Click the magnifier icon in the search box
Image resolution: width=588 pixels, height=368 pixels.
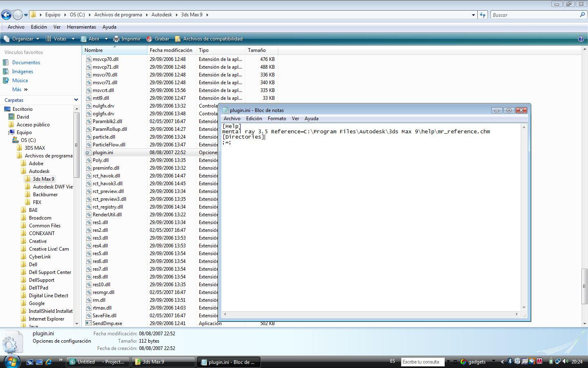pyautogui.click(x=582, y=15)
